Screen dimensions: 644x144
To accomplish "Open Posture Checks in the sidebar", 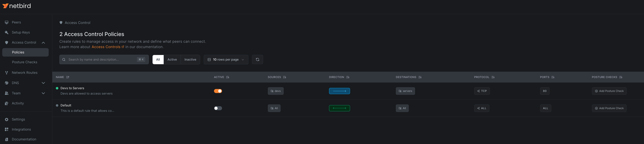I will (25, 62).
